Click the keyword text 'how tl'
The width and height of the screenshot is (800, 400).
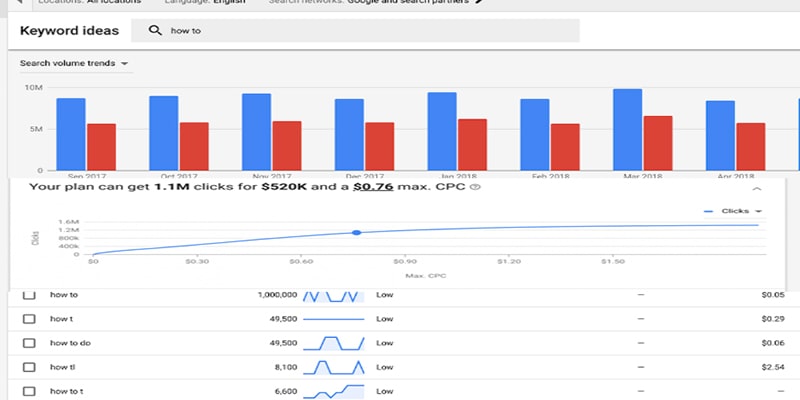[x=63, y=367]
